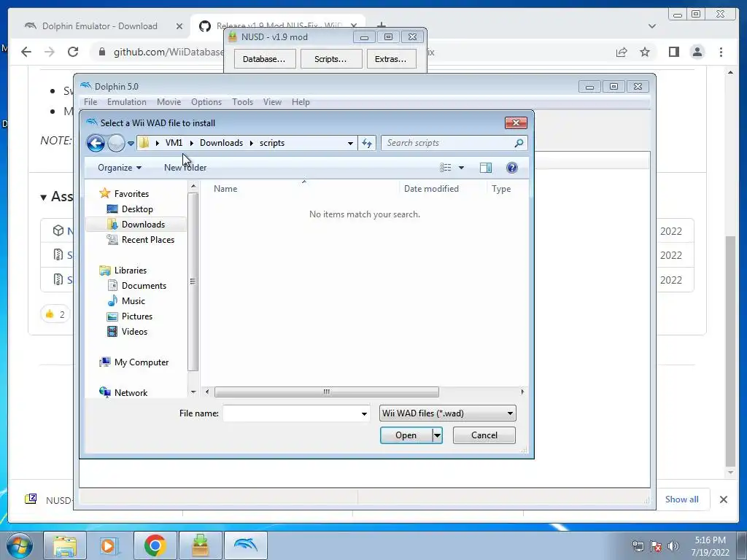This screenshot has height=560, width=747.
Task: Go back using the file dialog's blue arrow
Action: [x=96, y=143]
